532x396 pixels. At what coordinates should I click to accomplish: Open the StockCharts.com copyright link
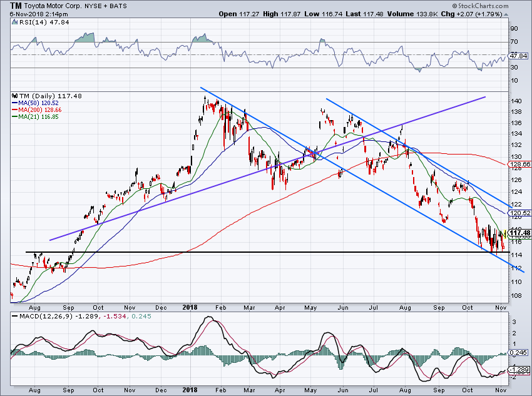480,6
